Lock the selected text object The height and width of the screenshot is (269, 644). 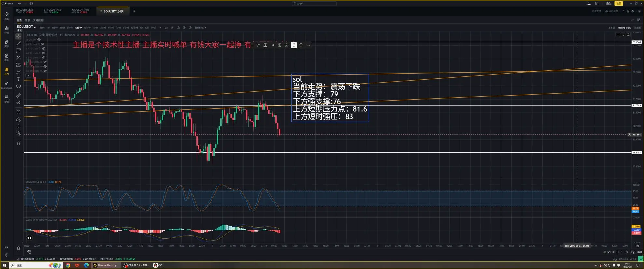coord(287,45)
